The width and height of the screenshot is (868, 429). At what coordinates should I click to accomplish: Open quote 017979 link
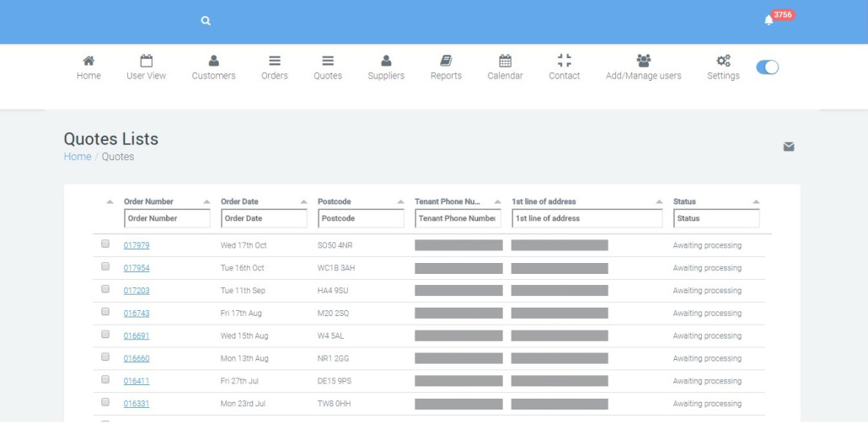pyautogui.click(x=137, y=245)
